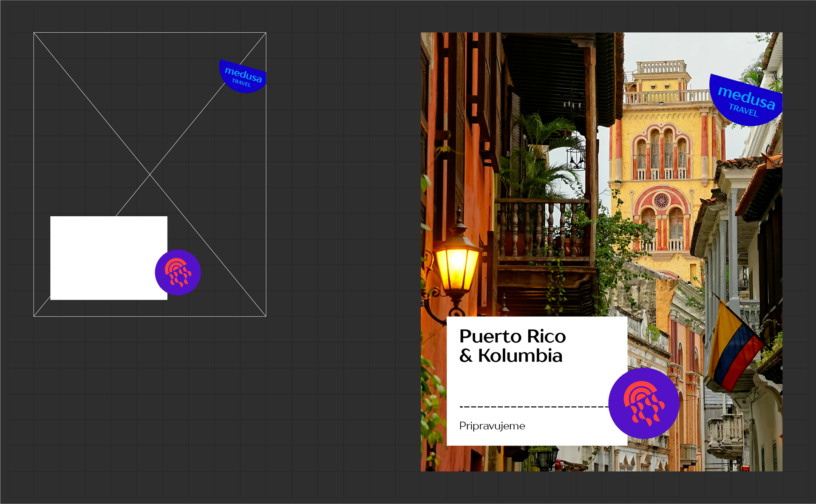Screen dimensions: 816x504
Task: Select the jellyfish logo circle in wireframe
Action: click(x=178, y=272)
